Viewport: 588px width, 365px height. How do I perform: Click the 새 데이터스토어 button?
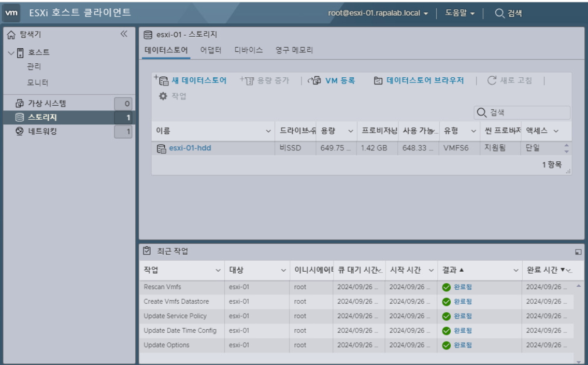(x=190, y=80)
